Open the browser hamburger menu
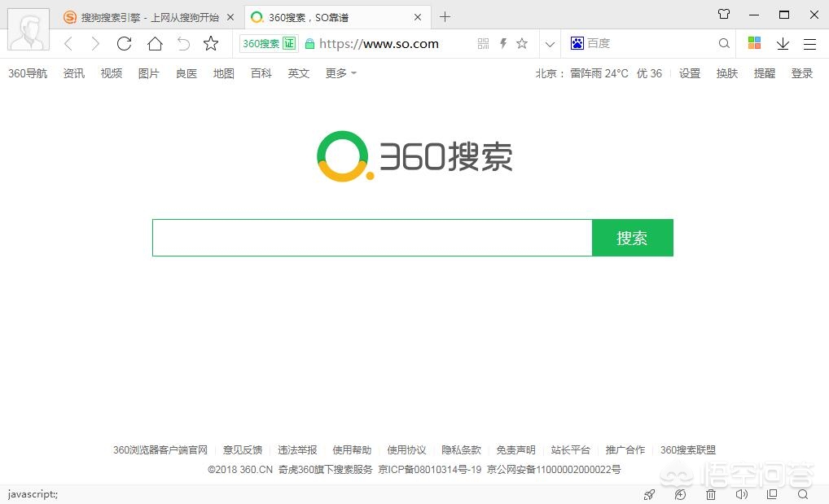The width and height of the screenshot is (829, 504). (809, 43)
